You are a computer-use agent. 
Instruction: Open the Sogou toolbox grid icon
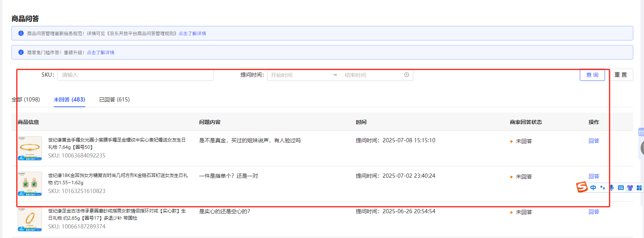click(639, 188)
